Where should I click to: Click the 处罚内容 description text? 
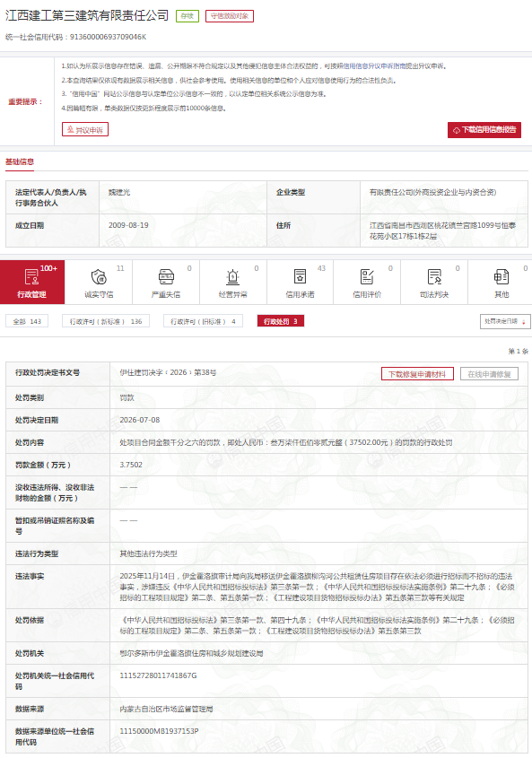point(286,442)
